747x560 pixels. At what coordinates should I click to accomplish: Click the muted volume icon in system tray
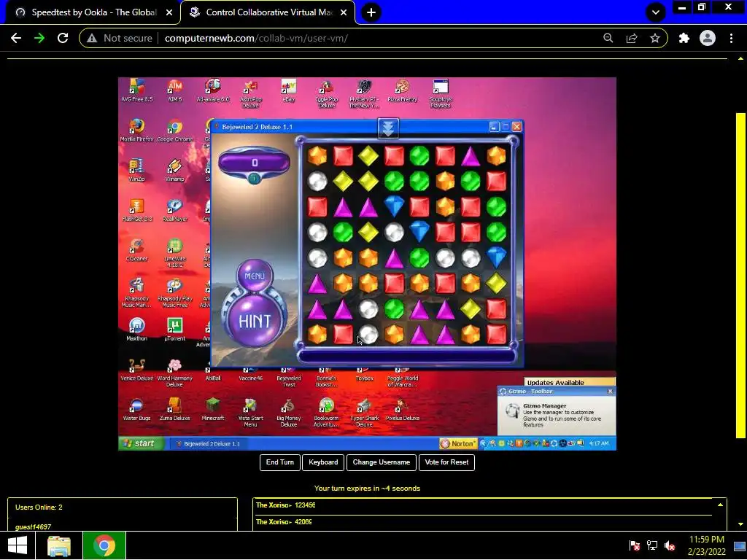tap(670, 545)
